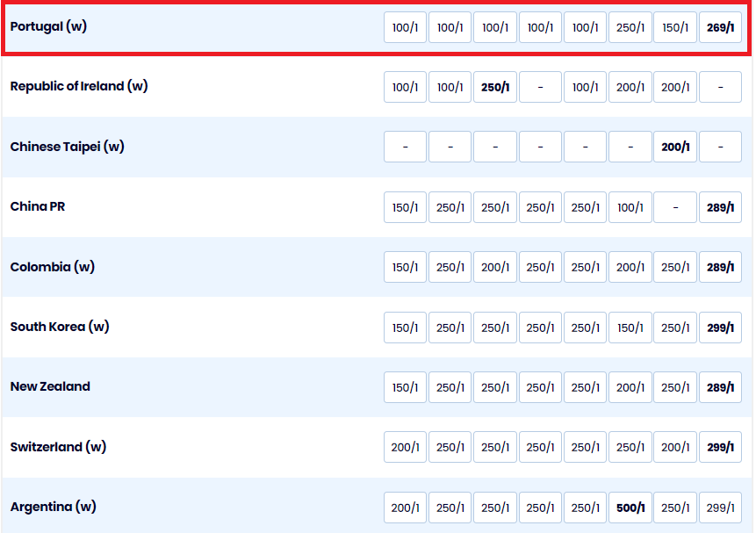This screenshot has width=756, height=533.
Task: Pick the 250/1 odds for Portugal
Action: [x=630, y=27]
